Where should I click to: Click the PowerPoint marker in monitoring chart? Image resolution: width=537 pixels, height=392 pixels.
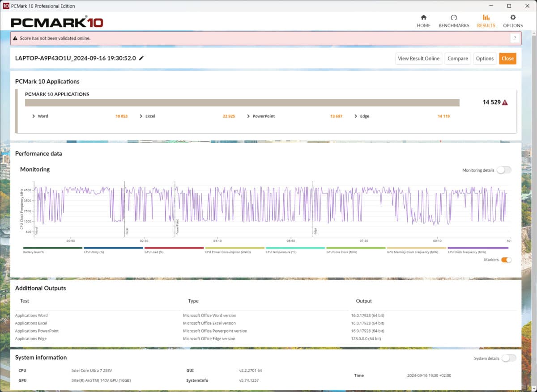pyautogui.click(x=177, y=227)
